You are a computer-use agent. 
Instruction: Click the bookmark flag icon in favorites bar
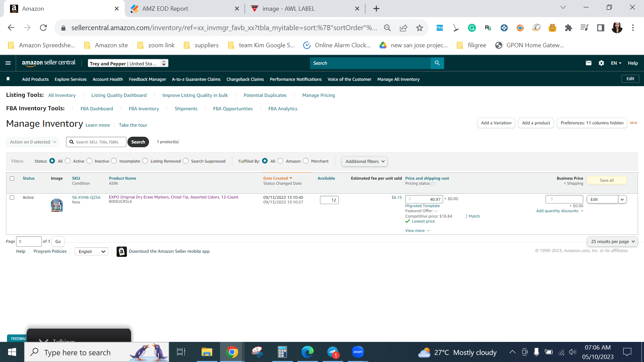(x=8, y=79)
